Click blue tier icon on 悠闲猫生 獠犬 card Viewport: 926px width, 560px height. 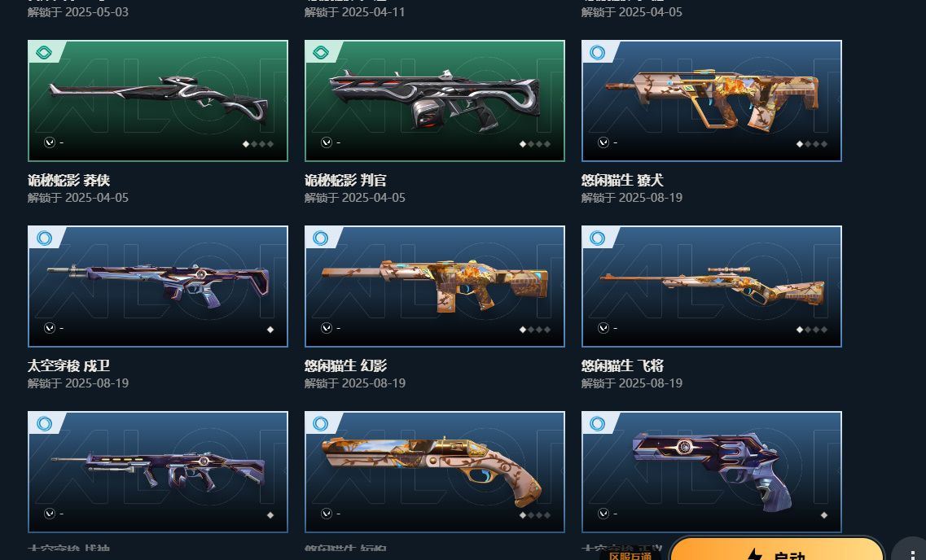pyautogui.click(x=597, y=53)
